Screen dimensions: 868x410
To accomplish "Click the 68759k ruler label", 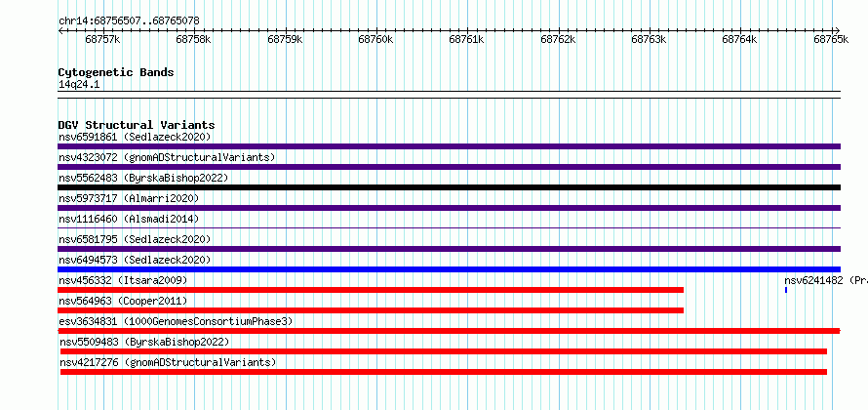I will 285,39.
